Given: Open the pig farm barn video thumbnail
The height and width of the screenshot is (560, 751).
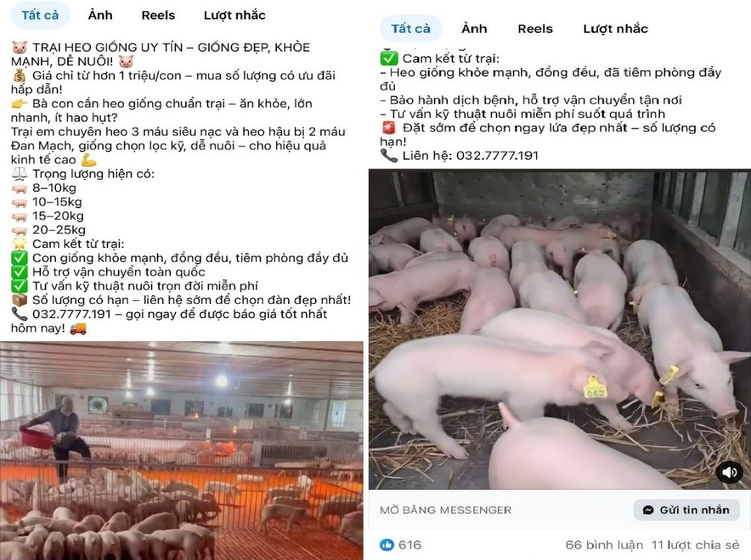Looking at the screenshot, I should (181, 451).
